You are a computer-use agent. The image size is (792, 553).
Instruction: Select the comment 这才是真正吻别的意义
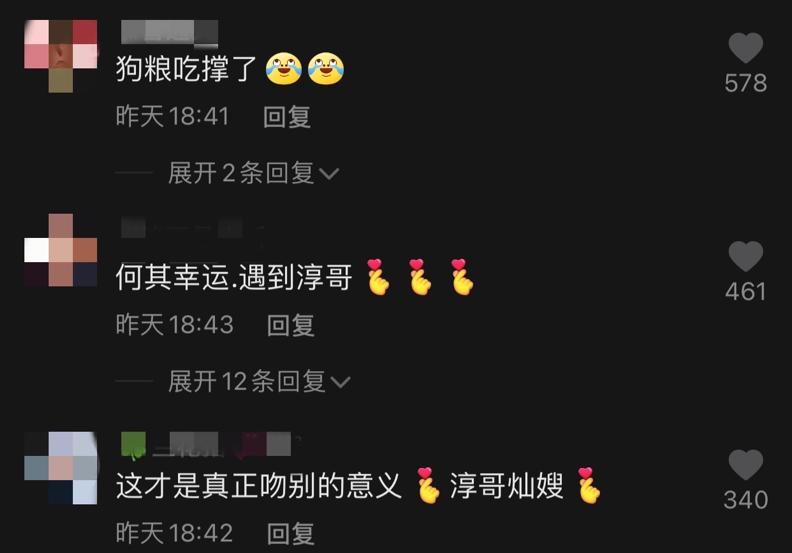[259, 486]
